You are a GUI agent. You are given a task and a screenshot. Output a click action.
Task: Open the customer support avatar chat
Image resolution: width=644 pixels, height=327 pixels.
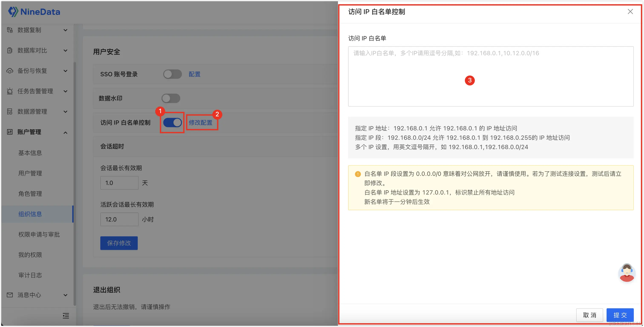(x=627, y=273)
